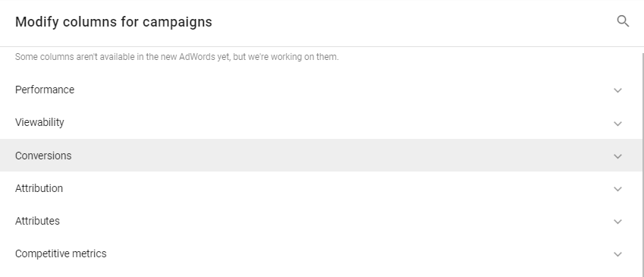Click blank space in the Viewability row
The height and width of the screenshot is (277, 644).
328,122
